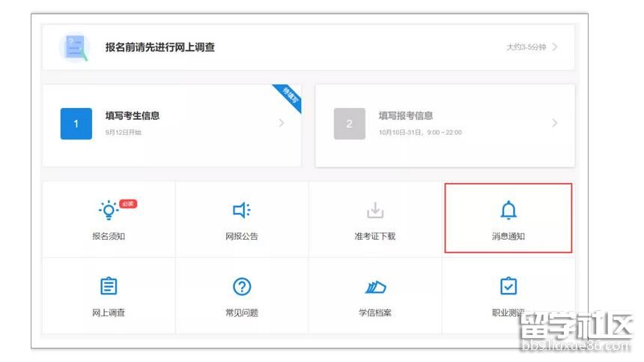This screenshot has height=362, width=644.
Task: Expand arrow beside 大约3-5分钟
Action: pos(555,47)
